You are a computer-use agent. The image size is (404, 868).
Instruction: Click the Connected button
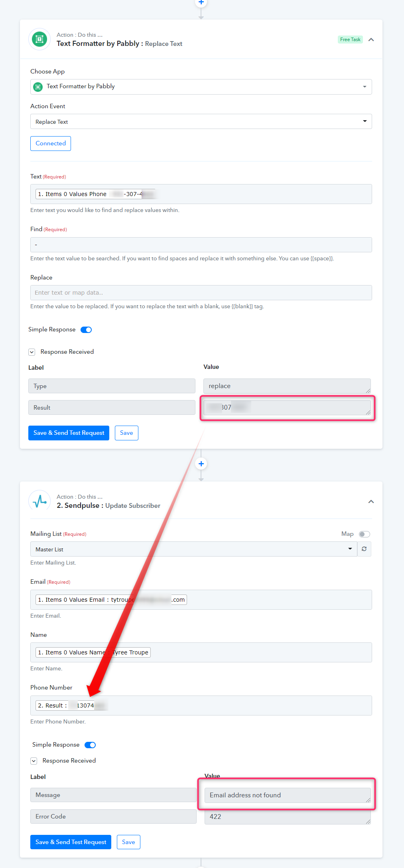coord(51,143)
